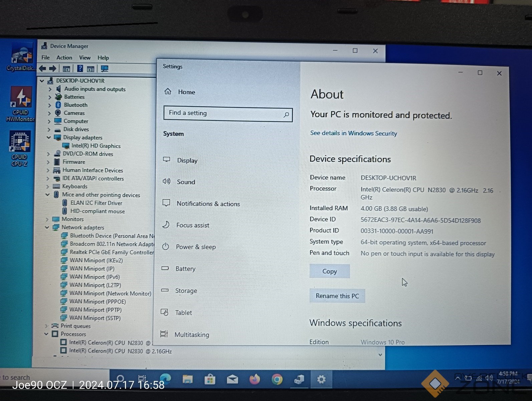This screenshot has width=532, height=401.
Task: Open Battery settings page
Action: coord(179,269)
